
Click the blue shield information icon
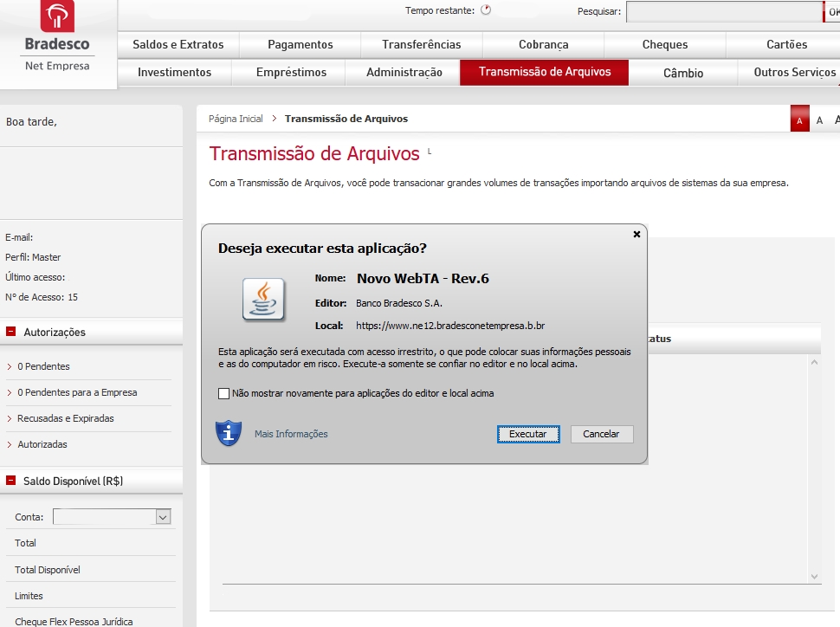tap(228, 433)
